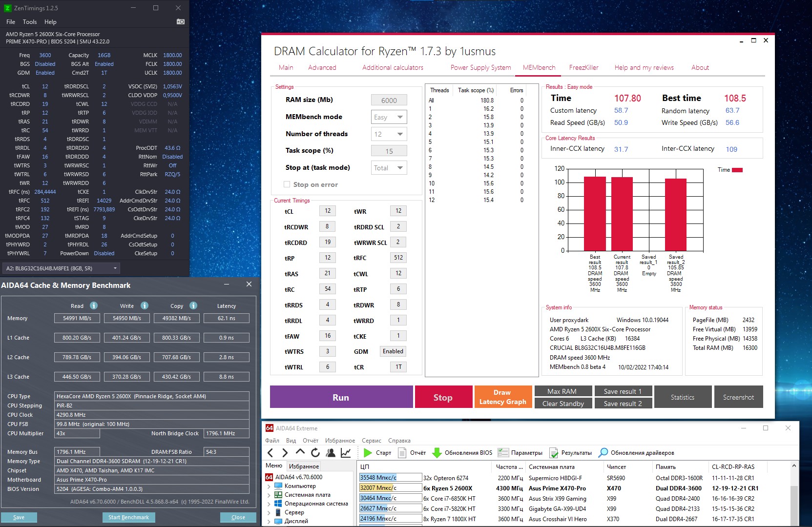
Task: Click the Отчёт report toolbar icon
Action: pos(402,453)
